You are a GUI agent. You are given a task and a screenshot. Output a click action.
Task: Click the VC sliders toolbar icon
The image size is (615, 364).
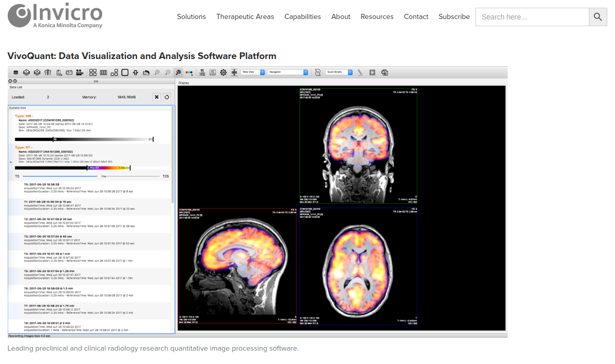[x=202, y=72]
